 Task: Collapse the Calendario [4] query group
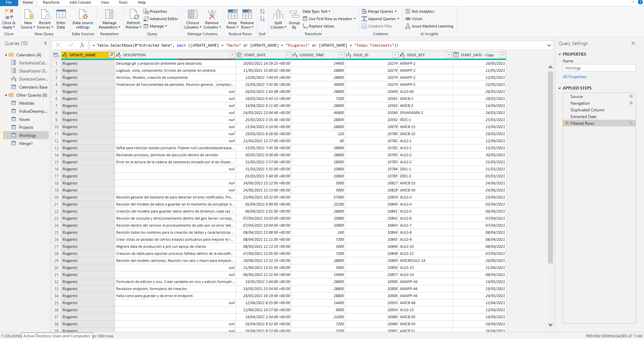tap(6, 55)
